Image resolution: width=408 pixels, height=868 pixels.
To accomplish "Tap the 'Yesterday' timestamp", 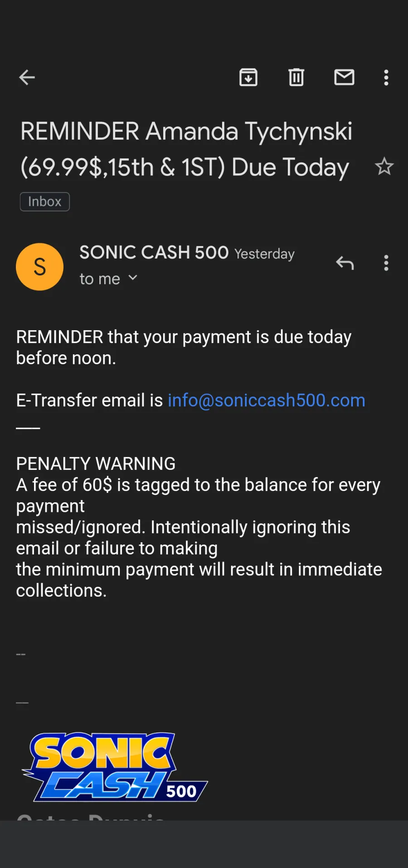I will coord(264,254).
